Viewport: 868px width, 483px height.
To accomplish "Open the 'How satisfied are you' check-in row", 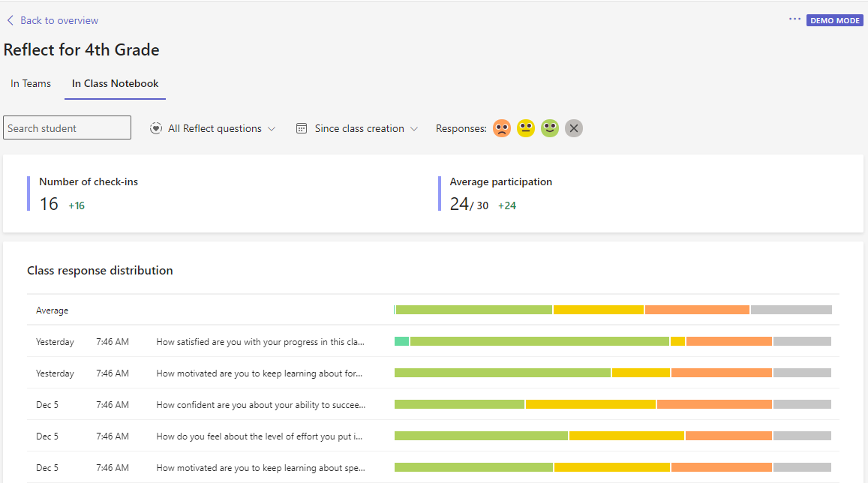I will pyautogui.click(x=260, y=342).
